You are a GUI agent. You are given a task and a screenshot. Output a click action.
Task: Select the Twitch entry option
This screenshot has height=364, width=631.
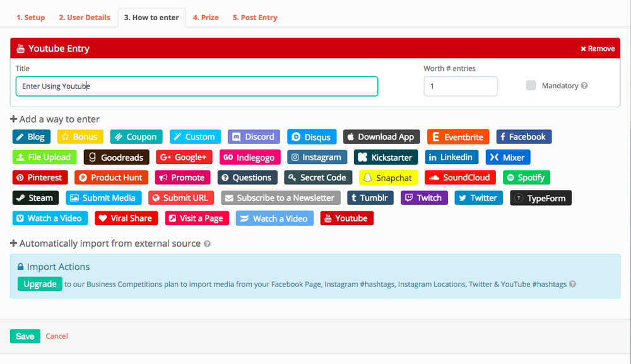click(x=423, y=198)
